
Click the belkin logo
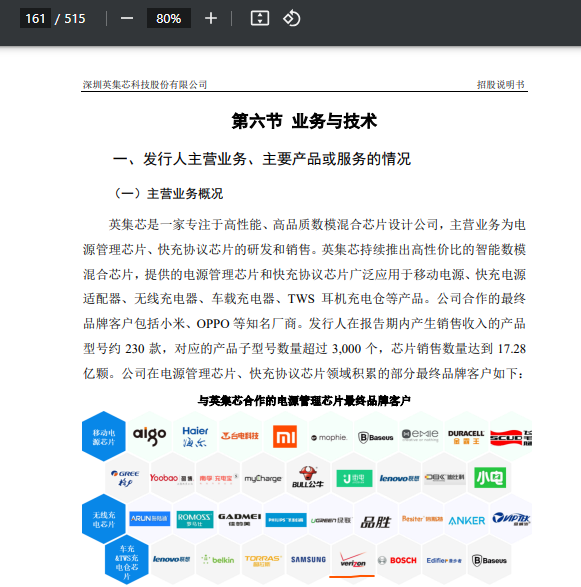pyautogui.click(x=218, y=560)
